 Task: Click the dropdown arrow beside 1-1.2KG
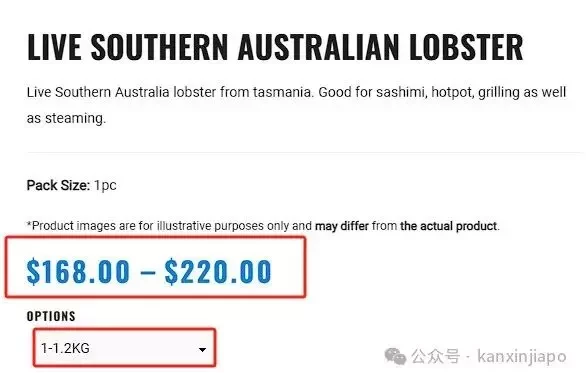click(202, 350)
